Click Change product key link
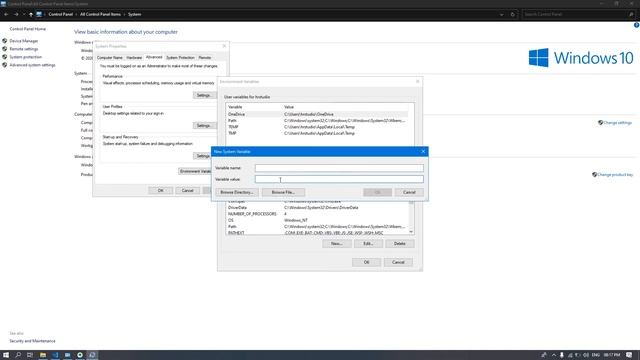The height and width of the screenshot is (360, 640). tap(615, 175)
